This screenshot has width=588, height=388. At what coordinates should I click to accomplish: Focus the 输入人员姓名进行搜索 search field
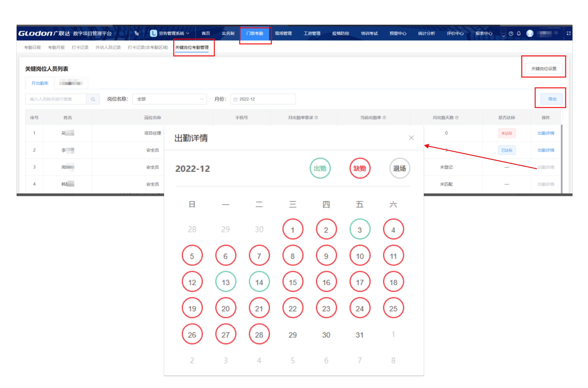(56, 99)
